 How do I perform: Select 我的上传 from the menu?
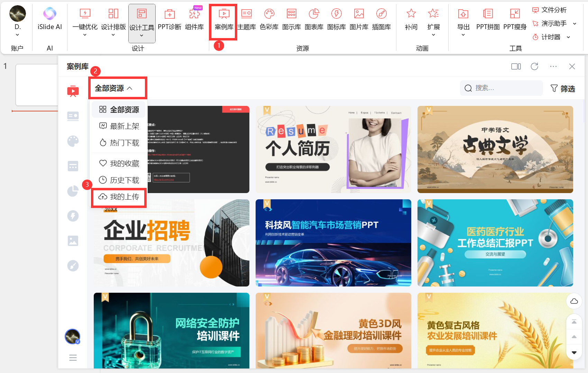coord(119,197)
